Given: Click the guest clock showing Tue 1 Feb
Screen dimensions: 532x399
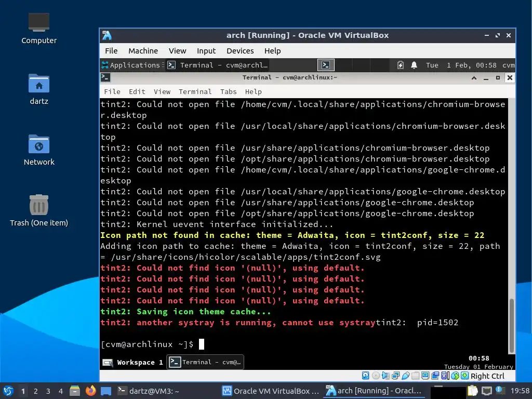Looking at the screenshot, I should (x=461, y=65).
